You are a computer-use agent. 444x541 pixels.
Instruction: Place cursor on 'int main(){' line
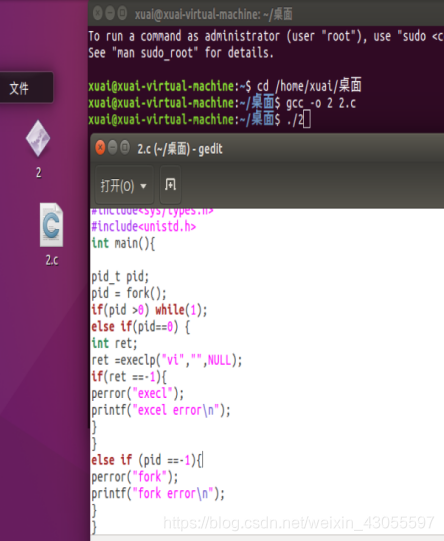[x=123, y=244]
